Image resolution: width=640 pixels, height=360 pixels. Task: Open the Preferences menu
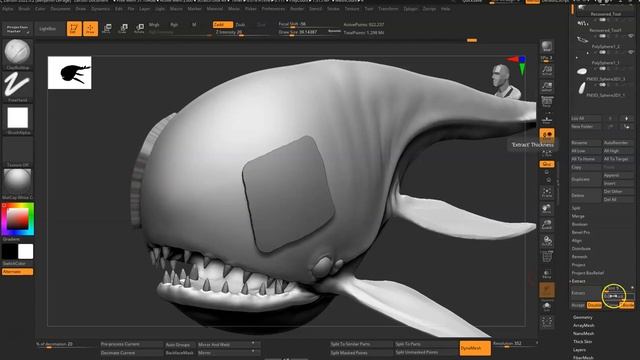pos(273,9)
